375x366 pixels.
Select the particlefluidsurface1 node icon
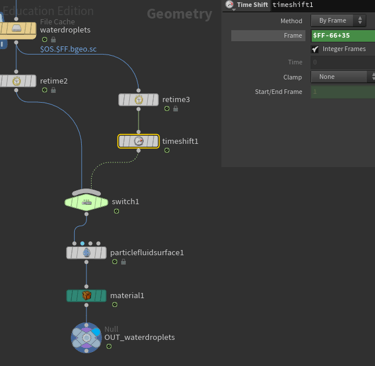[x=86, y=253]
